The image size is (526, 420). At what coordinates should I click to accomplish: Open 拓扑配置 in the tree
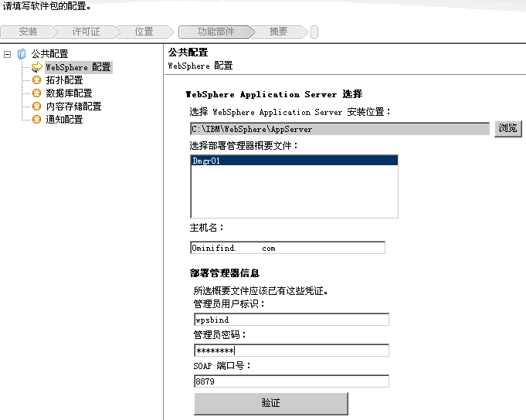[x=64, y=80]
